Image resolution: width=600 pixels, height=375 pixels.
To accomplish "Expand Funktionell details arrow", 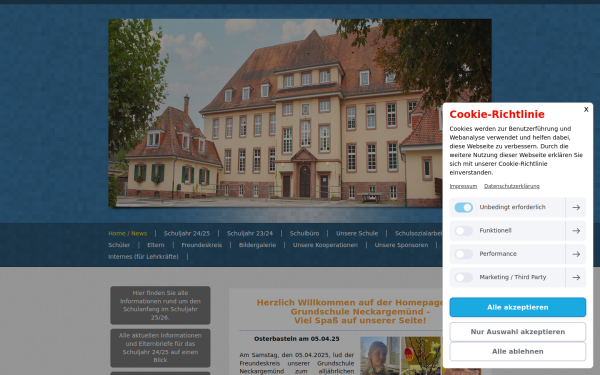I will point(576,231).
